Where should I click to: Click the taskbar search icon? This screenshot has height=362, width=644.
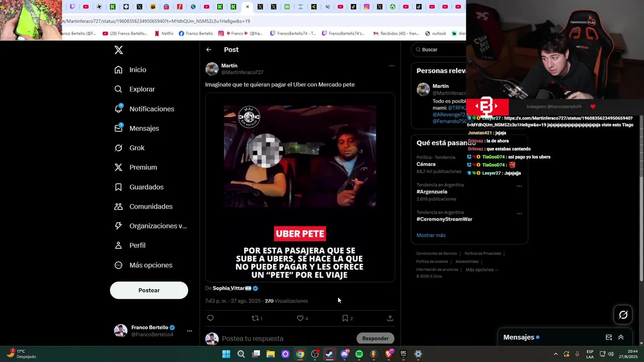(x=241, y=354)
